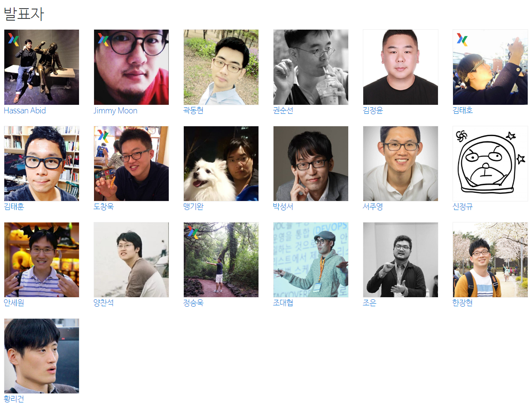Open 권순선 name link
The height and width of the screenshot is (405, 532).
[x=283, y=110]
